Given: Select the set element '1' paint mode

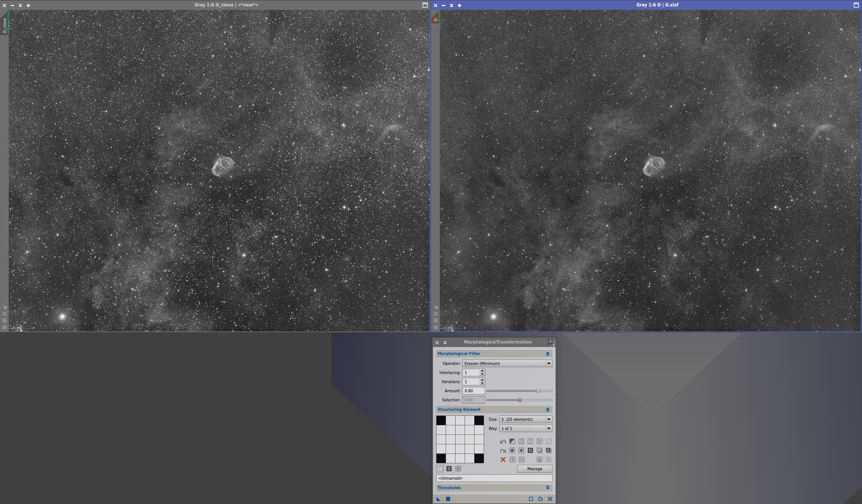Looking at the screenshot, I should (x=440, y=469).
